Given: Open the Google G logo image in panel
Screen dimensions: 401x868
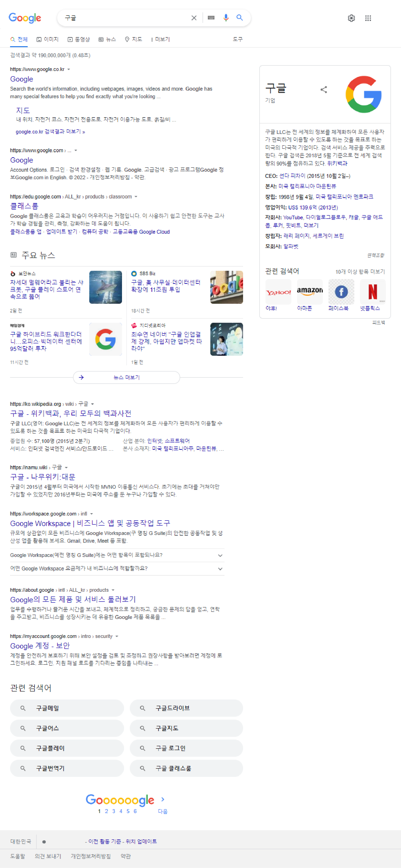Looking at the screenshot, I should 363,94.
